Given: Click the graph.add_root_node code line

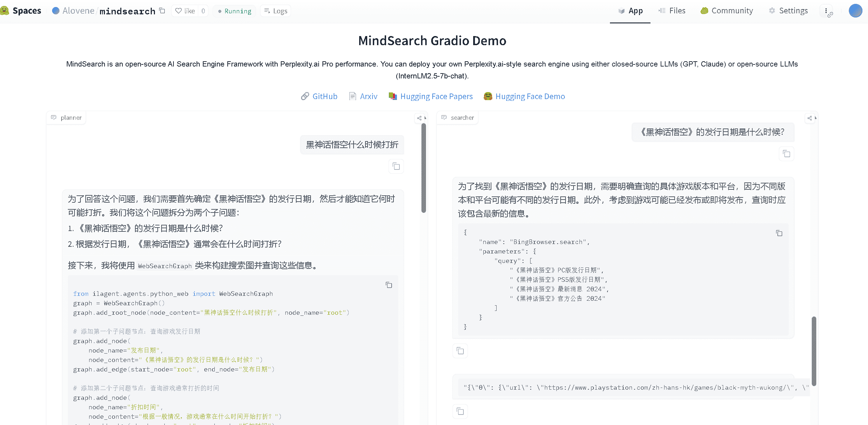Looking at the screenshot, I should click(211, 313).
